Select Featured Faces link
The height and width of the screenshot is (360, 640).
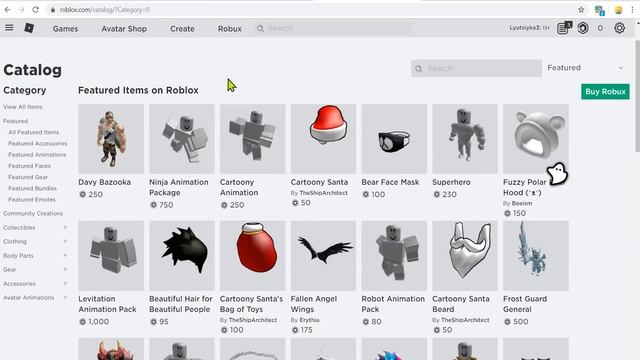point(29,166)
